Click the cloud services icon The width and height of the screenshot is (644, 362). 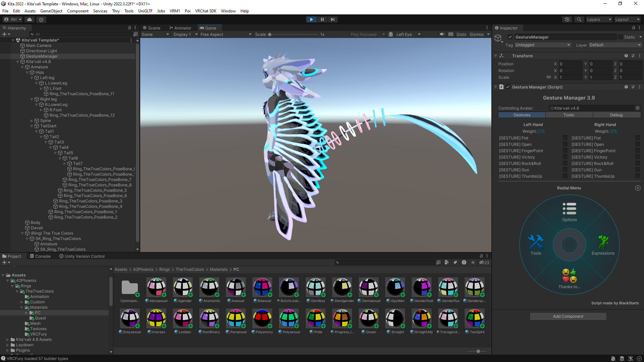coord(30,19)
